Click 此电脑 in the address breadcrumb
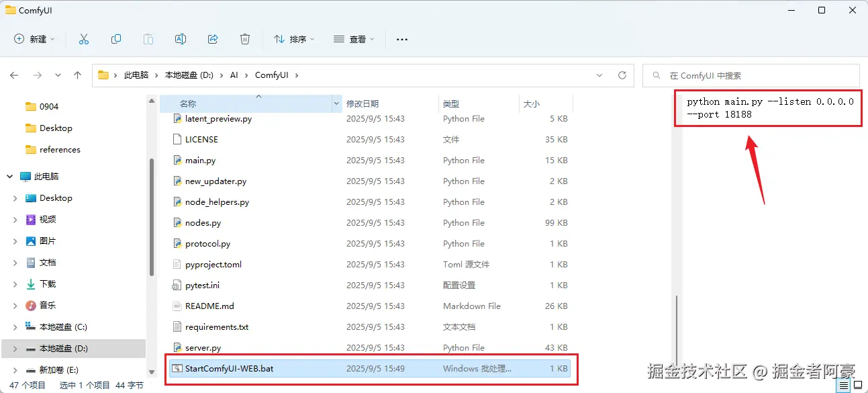This screenshot has width=868, height=393. (x=136, y=75)
